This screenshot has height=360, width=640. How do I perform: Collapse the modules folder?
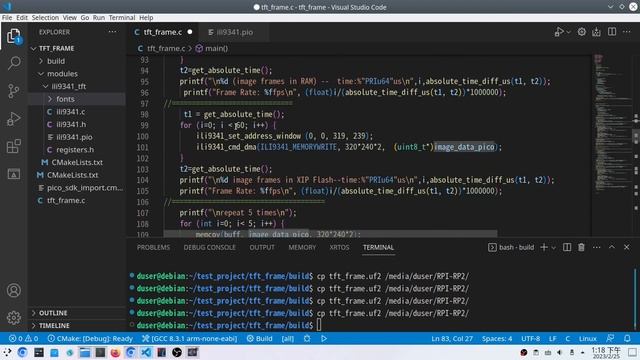click(77, 73)
